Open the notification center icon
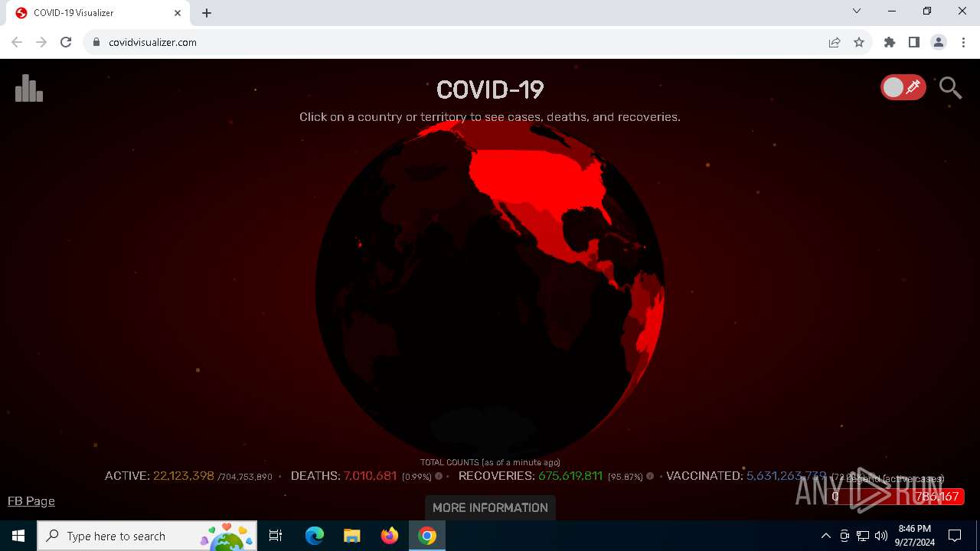Viewport: 980px width, 551px height. (955, 536)
